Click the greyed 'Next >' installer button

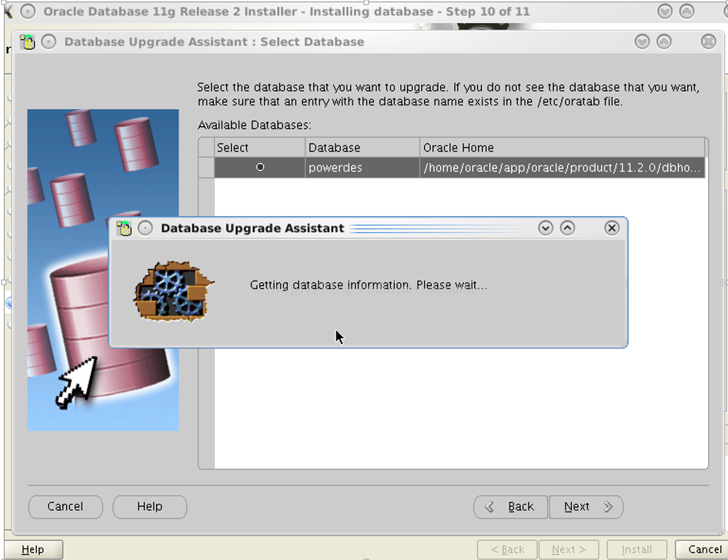pos(569,550)
